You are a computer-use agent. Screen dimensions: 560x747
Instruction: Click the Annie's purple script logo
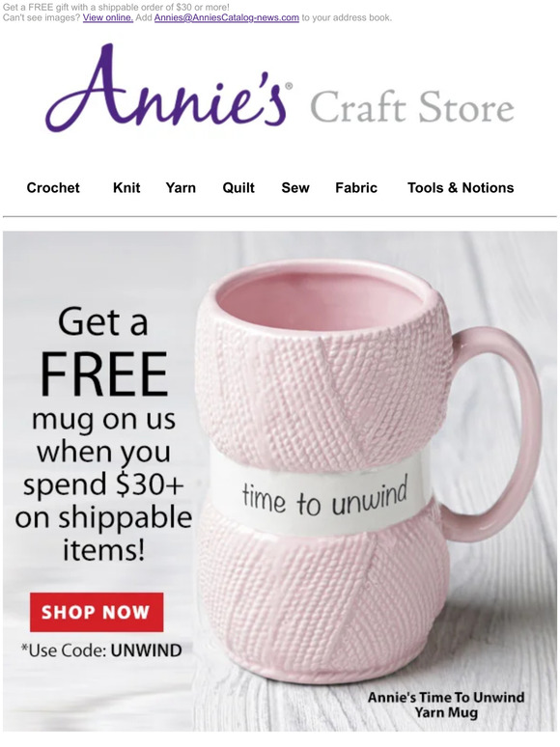pyautogui.click(x=168, y=88)
